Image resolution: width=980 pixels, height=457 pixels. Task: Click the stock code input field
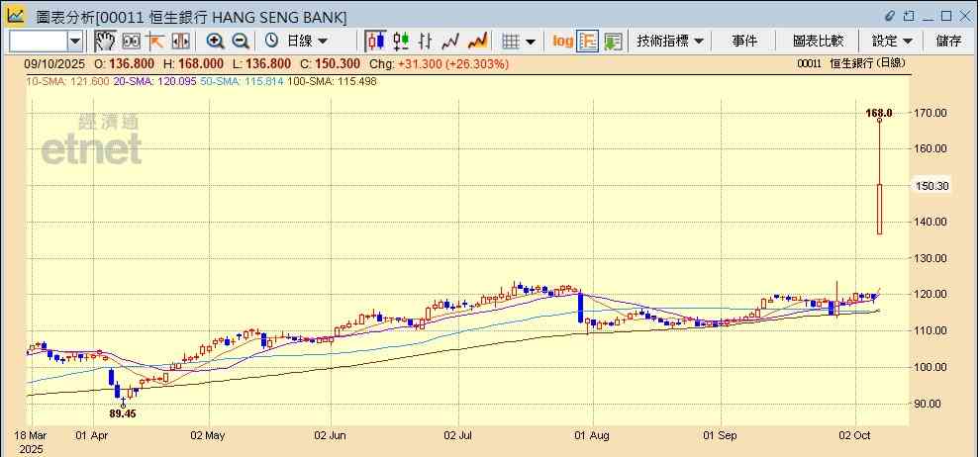click(x=39, y=41)
